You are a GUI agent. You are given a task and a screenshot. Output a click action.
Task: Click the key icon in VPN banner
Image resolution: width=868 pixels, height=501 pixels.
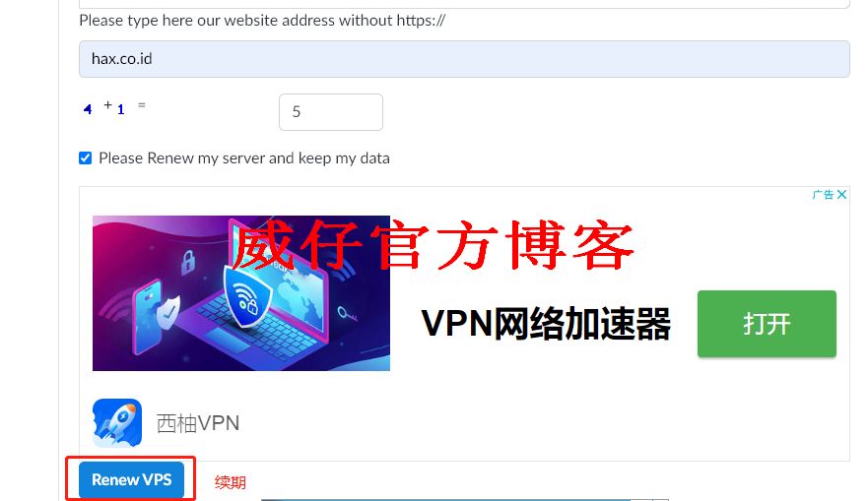pyautogui.click(x=347, y=315)
